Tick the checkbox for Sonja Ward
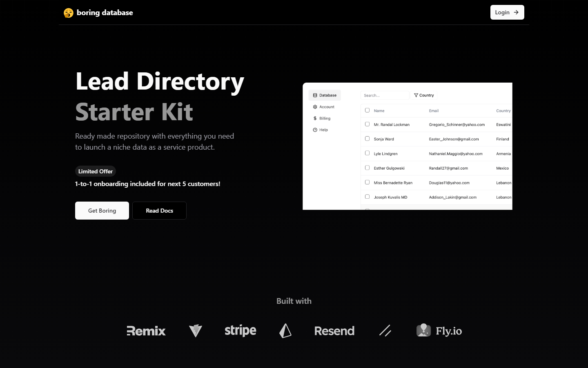 click(x=367, y=139)
